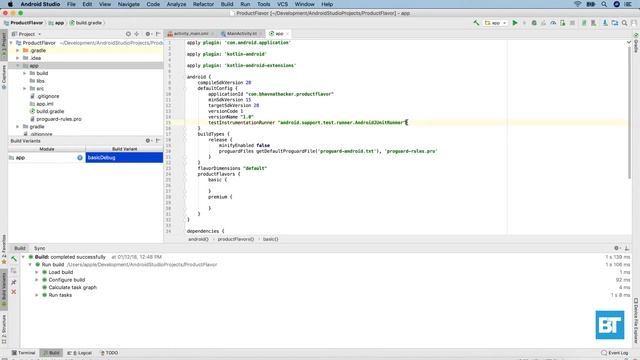Switch to activity_main.xml editor tab
The width and height of the screenshot is (640, 360).
[191, 33]
